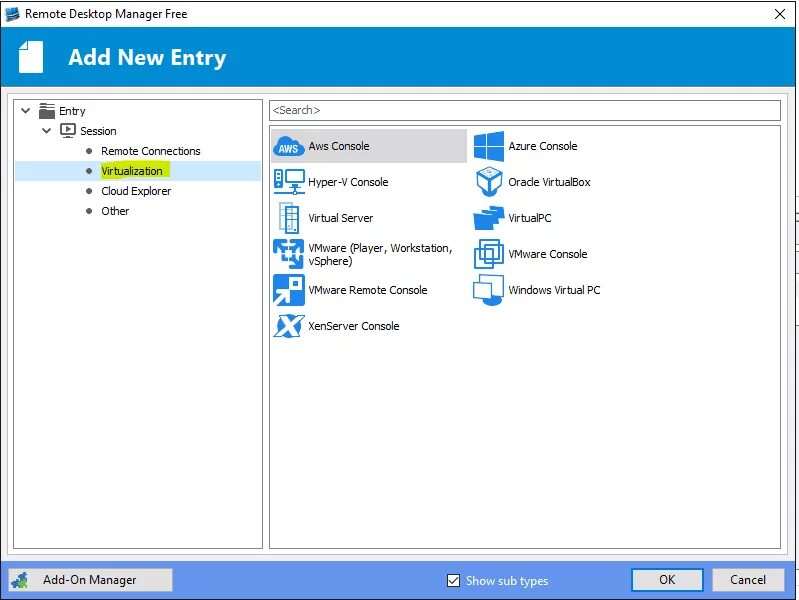Open the Add-On Manager button
Viewport: 799px width, 600px height.
click(90, 580)
